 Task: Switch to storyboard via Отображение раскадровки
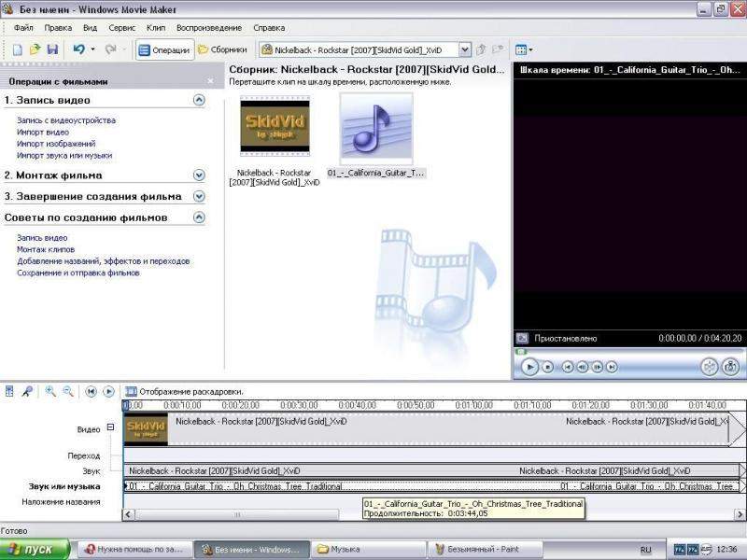click(x=184, y=392)
